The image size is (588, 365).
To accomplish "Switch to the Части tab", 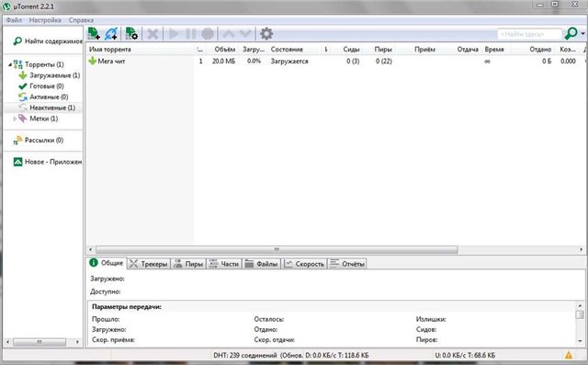I will click(224, 264).
